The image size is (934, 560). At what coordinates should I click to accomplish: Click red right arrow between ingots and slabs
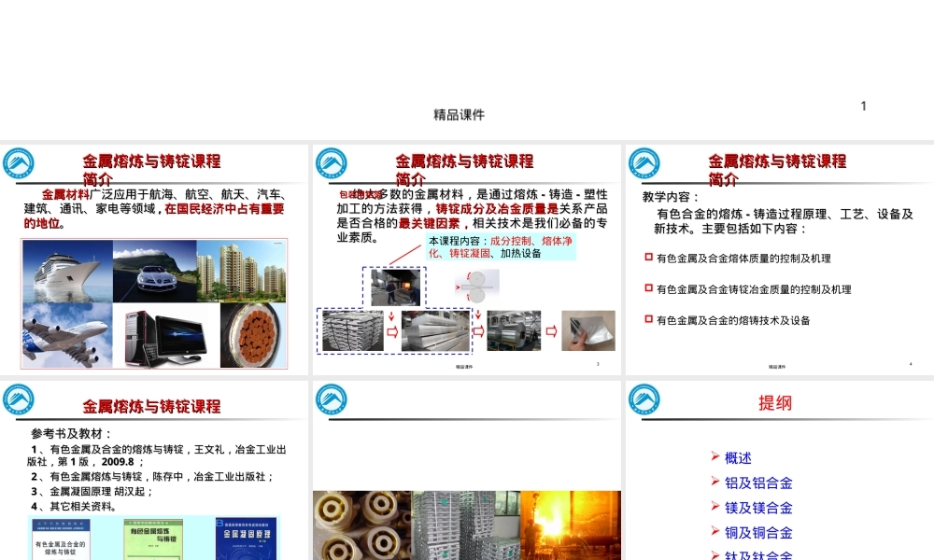pos(392,331)
